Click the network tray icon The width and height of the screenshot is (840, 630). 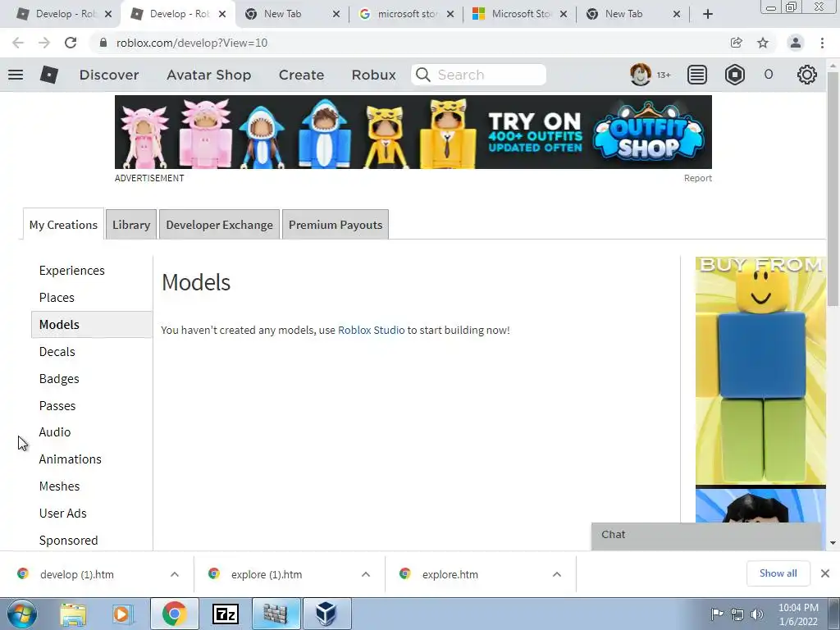[737, 614]
